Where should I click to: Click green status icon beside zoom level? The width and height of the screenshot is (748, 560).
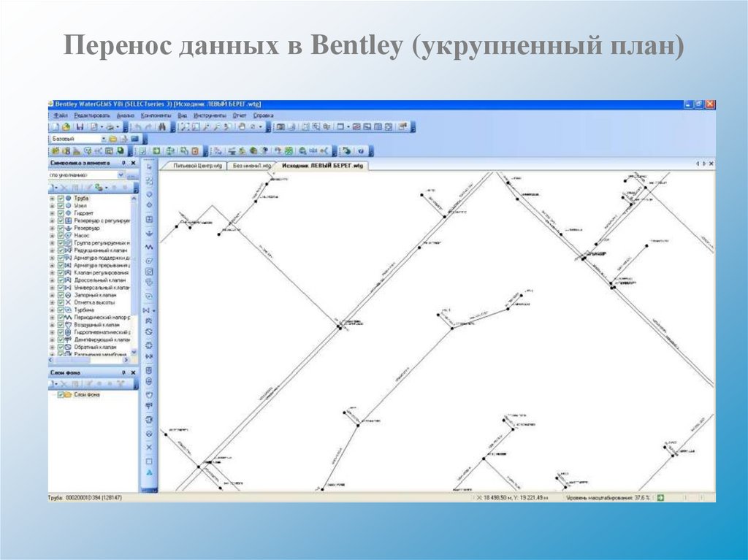[660, 497]
